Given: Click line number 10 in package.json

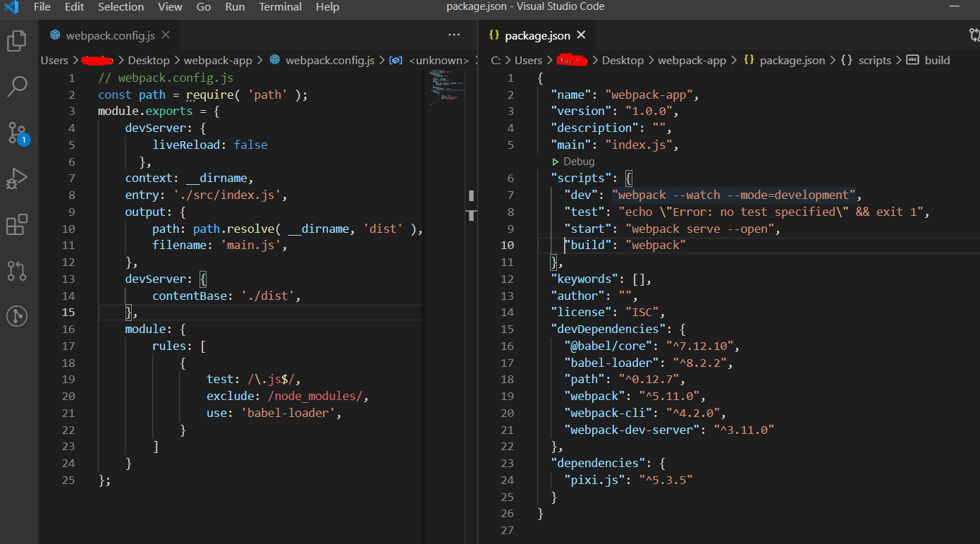Looking at the screenshot, I should pos(507,246).
